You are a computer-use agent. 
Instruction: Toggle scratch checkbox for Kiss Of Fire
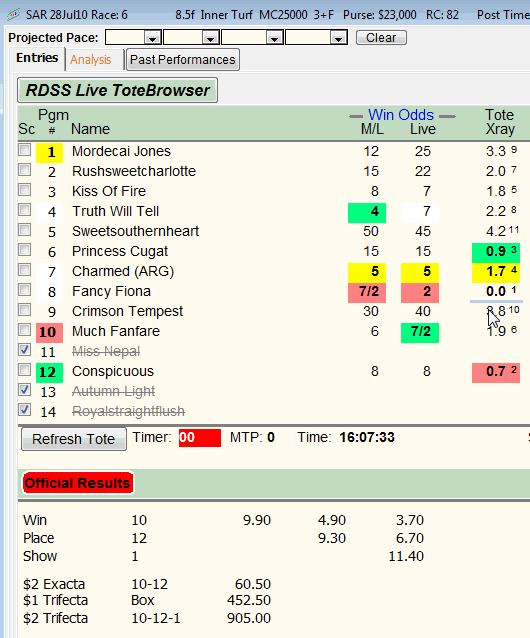(x=24, y=190)
